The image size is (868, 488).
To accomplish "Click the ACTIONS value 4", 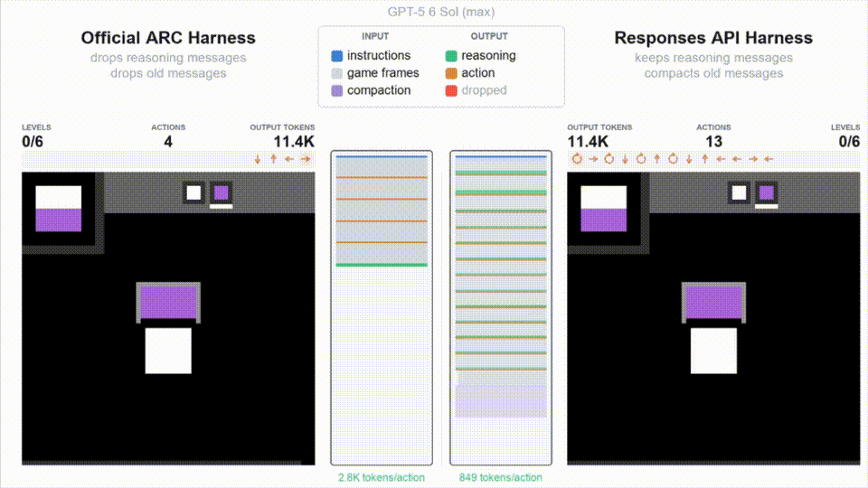I will coord(168,142).
